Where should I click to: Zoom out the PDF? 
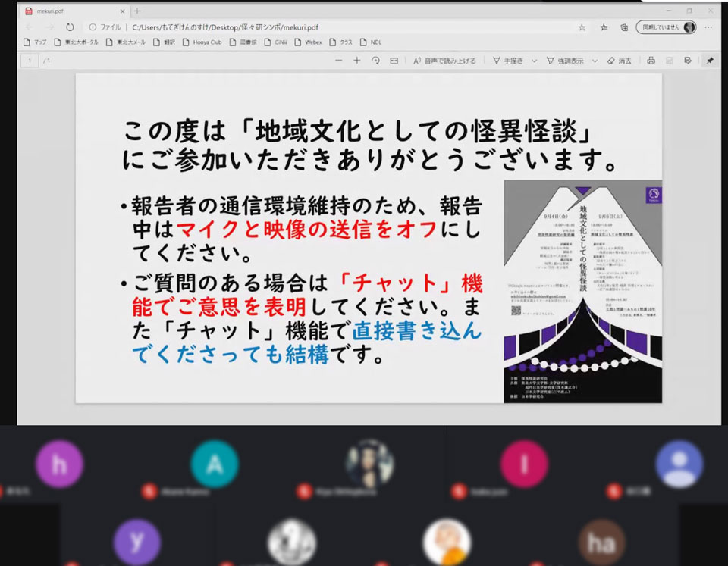coord(338,61)
